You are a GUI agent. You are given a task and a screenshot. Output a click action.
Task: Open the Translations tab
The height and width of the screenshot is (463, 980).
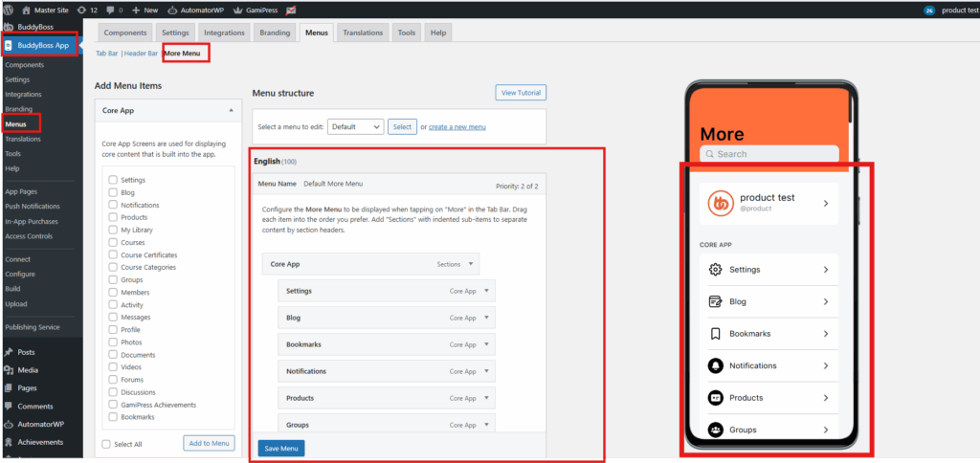[x=363, y=33]
